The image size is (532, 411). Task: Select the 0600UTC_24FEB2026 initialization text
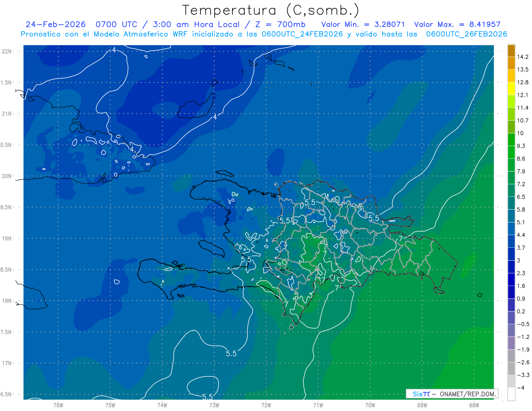(302, 34)
